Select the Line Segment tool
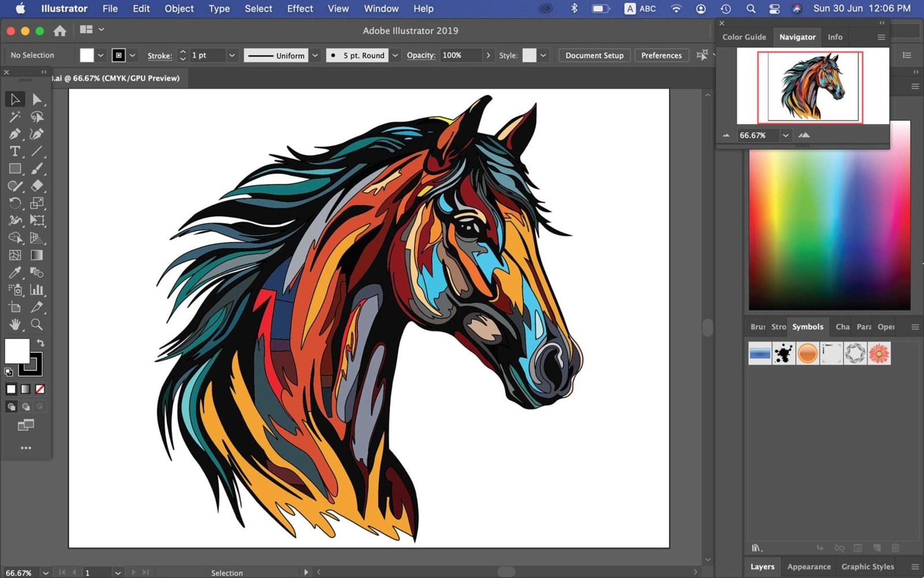Image resolution: width=924 pixels, height=578 pixels. [x=37, y=151]
